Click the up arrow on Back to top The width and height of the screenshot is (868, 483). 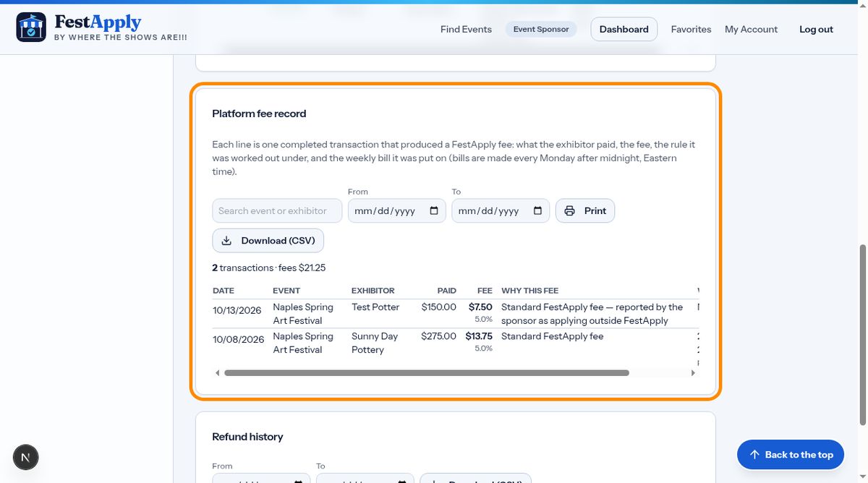[x=754, y=455]
